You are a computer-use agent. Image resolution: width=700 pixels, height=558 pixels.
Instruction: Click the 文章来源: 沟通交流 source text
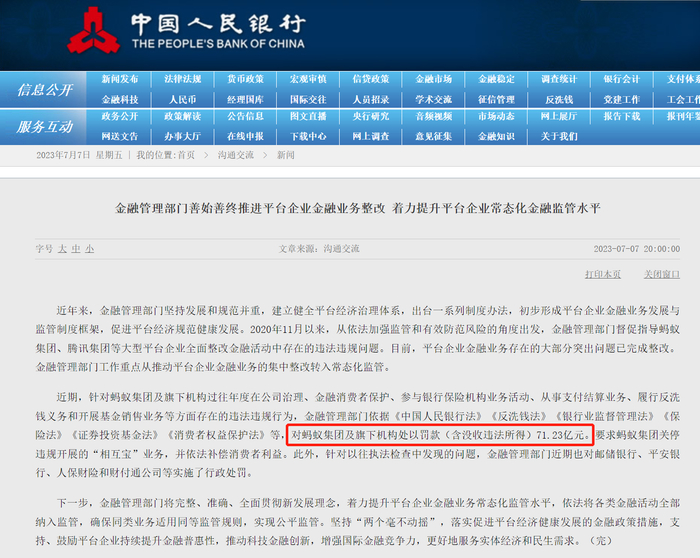point(319,249)
